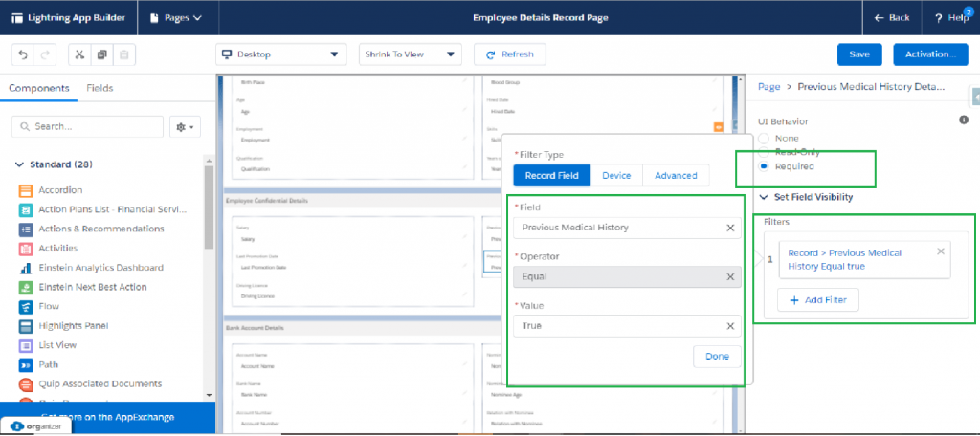Click the redo arrow icon

pyautogui.click(x=44, y=54)
